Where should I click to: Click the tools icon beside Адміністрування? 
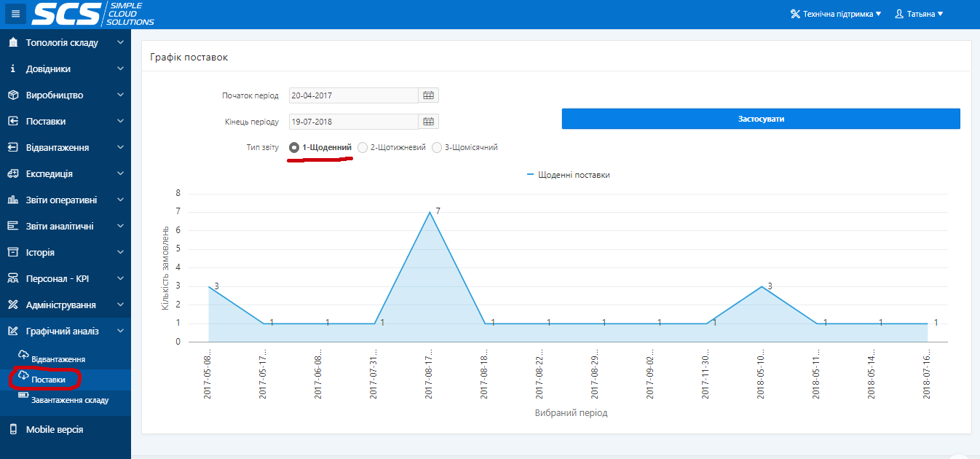[12, 305]
